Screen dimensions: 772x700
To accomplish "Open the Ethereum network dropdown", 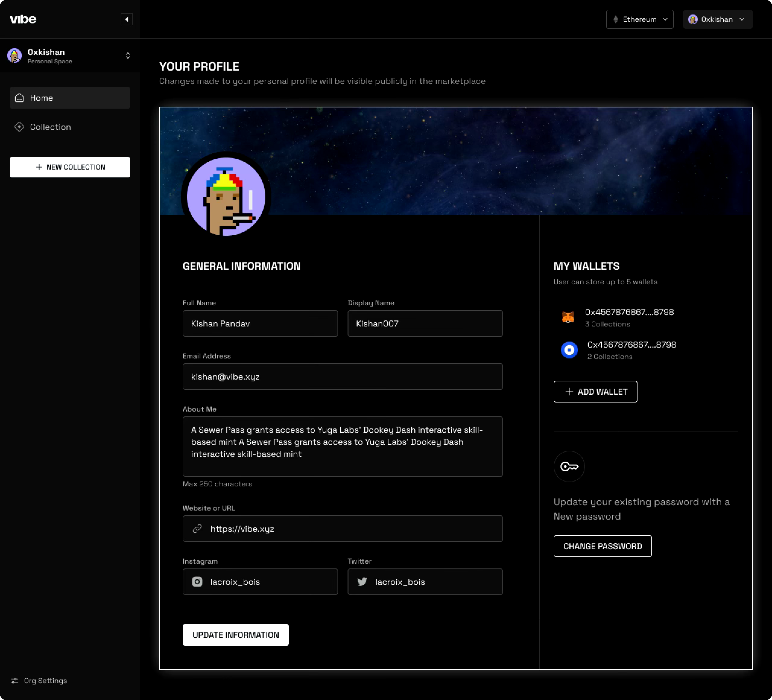I will tap(640, 19).
